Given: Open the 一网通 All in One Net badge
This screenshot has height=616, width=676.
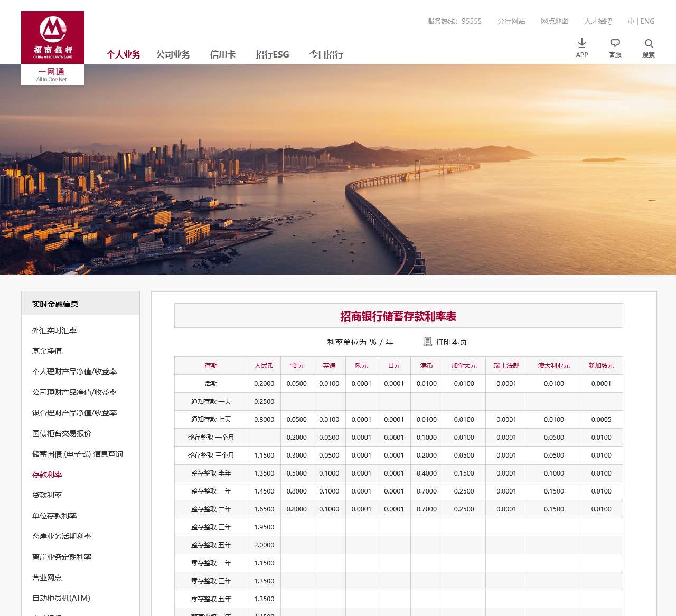Looking at the screenshot, I should click(x=53, y=74).
